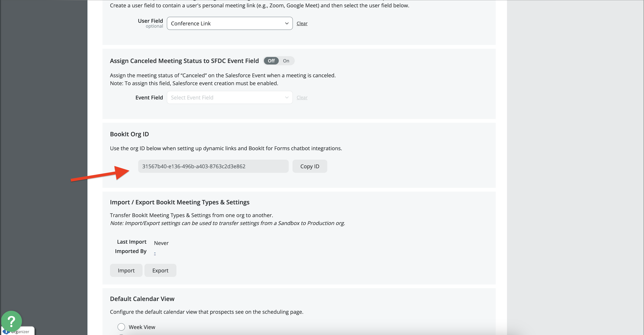The image size is (644, 335).
Task: Click the BookIt Org ID section heading
Action: click(129, 134)
